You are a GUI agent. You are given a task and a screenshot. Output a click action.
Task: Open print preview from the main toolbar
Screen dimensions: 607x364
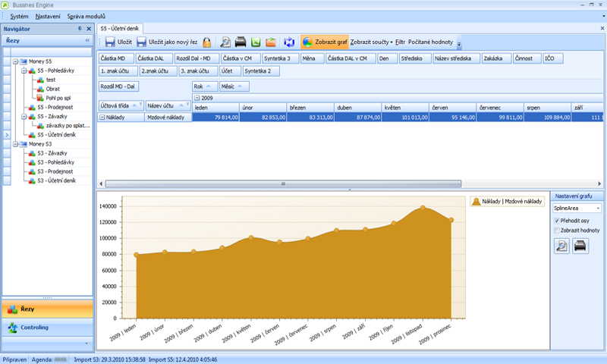pyautogui.click(x=225, y=42)
